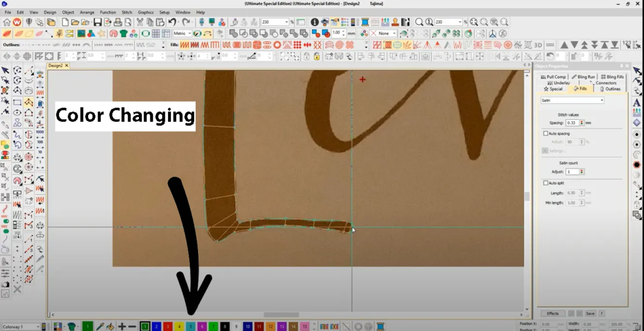Choose brown color swatch number 14
Viewport: 644px width, 331px height.
[293, 327]
